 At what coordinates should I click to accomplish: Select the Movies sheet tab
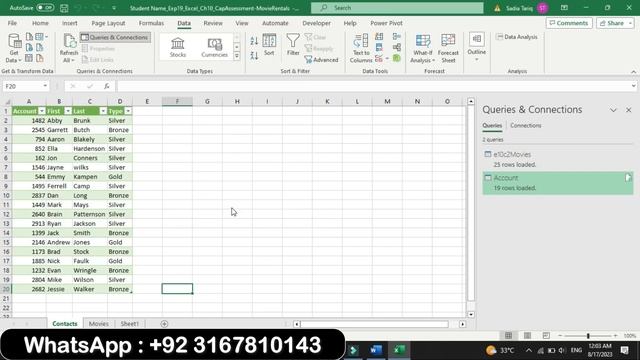click(x=99, y=324)
